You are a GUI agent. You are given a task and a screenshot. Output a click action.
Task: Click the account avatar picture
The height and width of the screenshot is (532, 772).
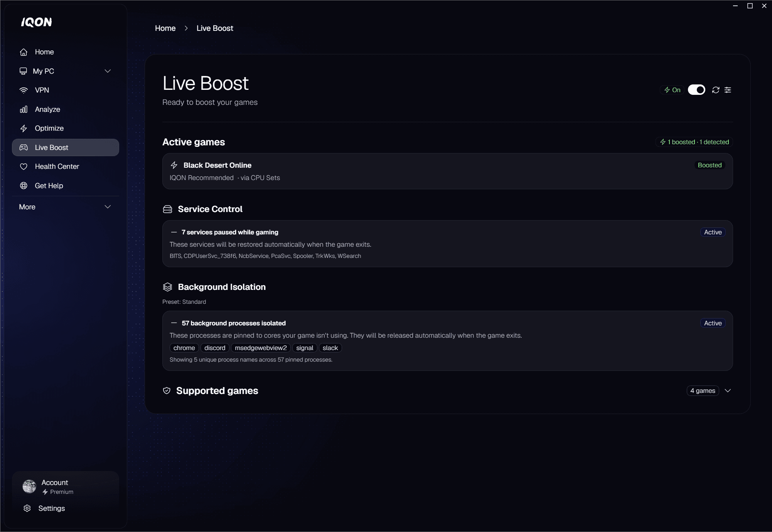tap(29, 487)
